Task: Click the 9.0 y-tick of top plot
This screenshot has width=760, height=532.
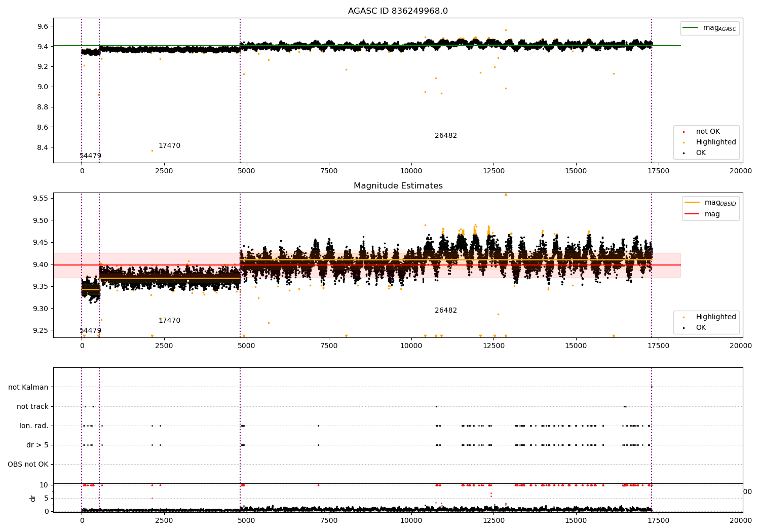Action: 42,87
